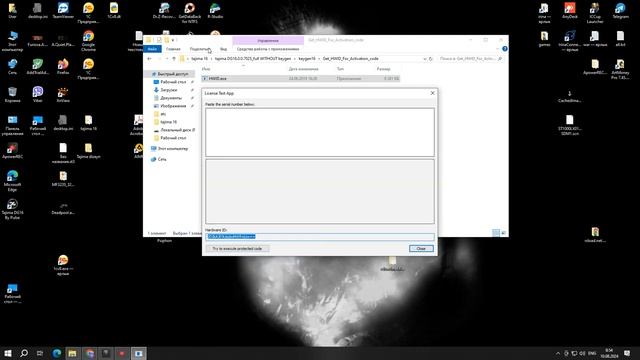
Task: Click the Hardware ID field
Action: [x=320, y=236]
